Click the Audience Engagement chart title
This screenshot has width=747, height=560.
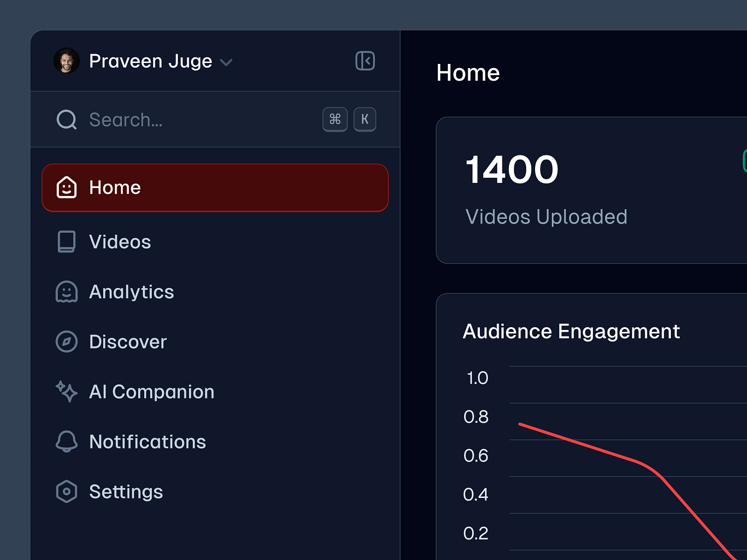click(571, 331)
